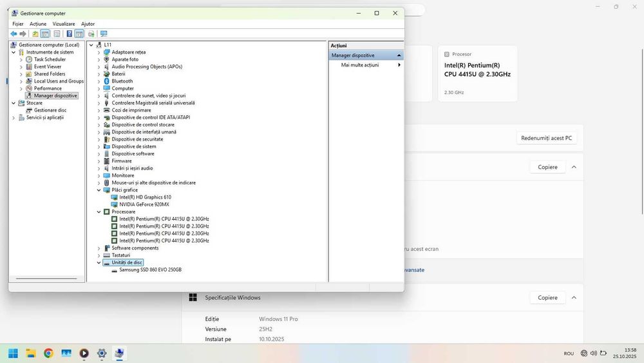Toggle the Show/Hide Console Tree toolbar icon
This screenshot has width=644, height=363.
(x=45, y=34)
